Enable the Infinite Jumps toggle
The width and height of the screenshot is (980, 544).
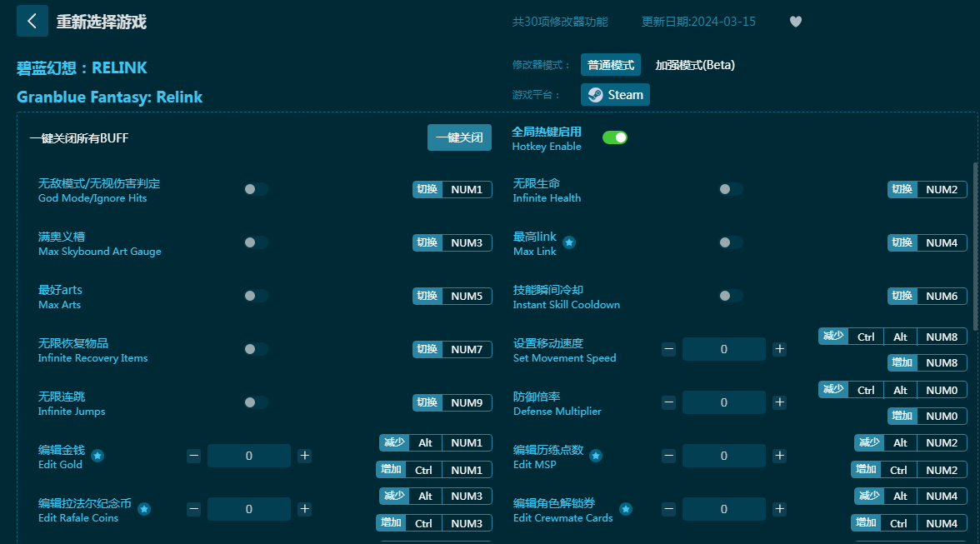[x=256, y=402]
